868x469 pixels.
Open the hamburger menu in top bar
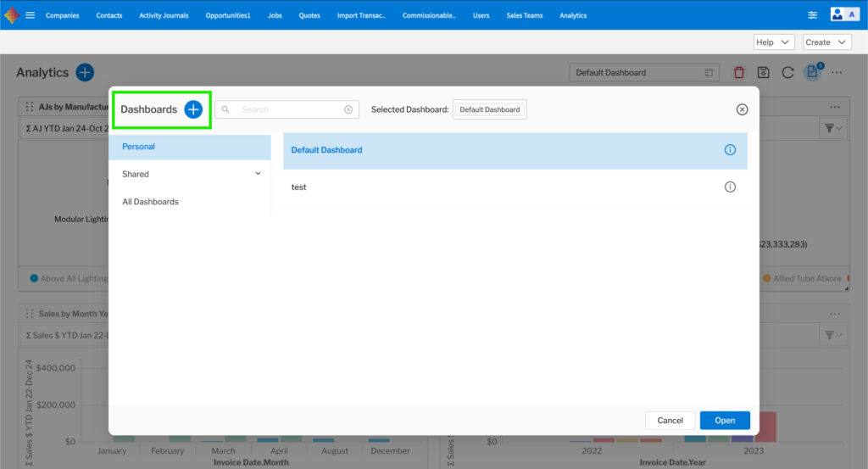coord(31,15)
